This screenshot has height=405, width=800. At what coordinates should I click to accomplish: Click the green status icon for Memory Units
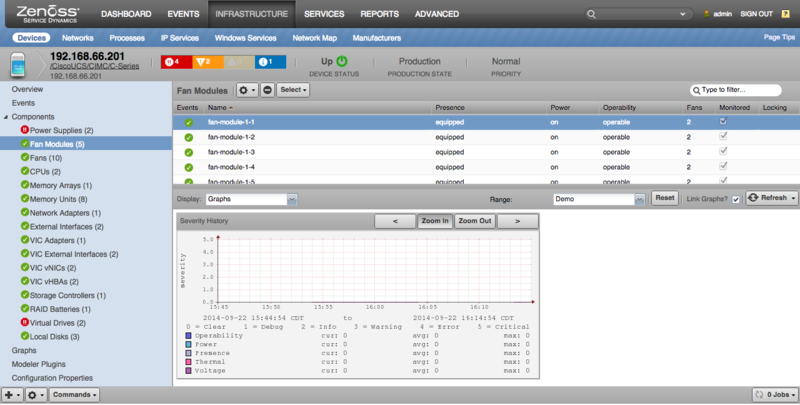[x=24, y=198]
